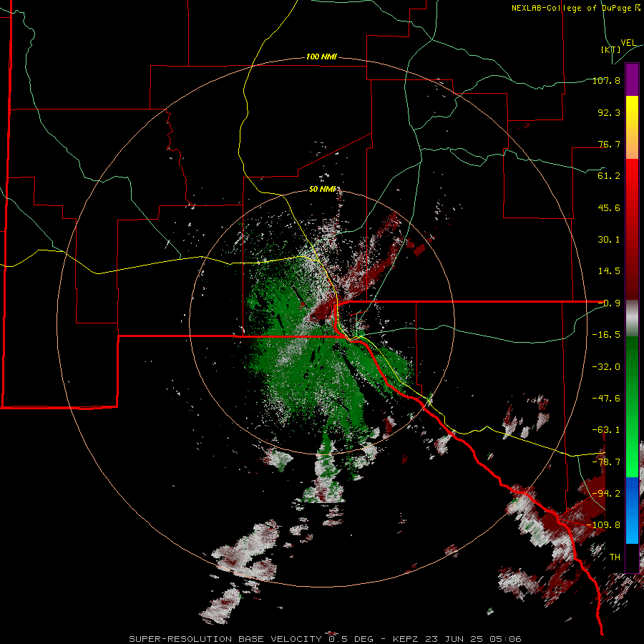Click the 14.5 scale value
This screenshot has height=644, width=644.
(609, 271)
